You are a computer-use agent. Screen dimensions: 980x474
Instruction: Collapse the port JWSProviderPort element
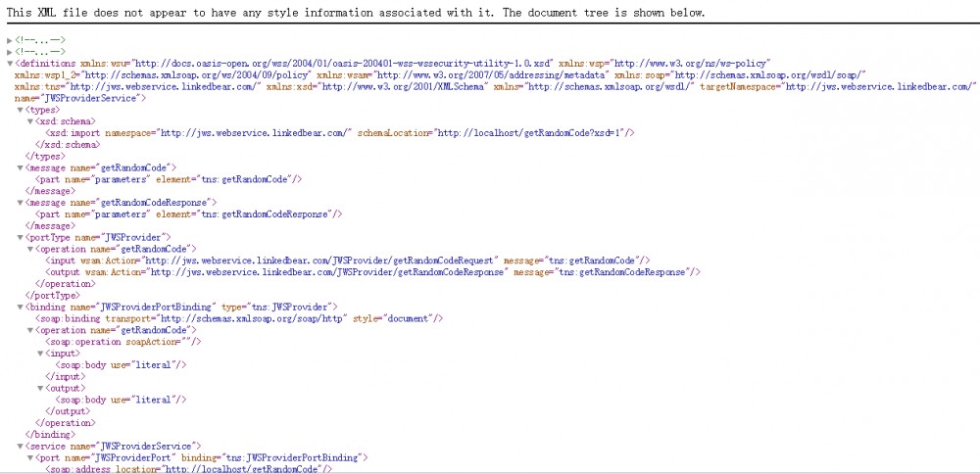[30, 457]
